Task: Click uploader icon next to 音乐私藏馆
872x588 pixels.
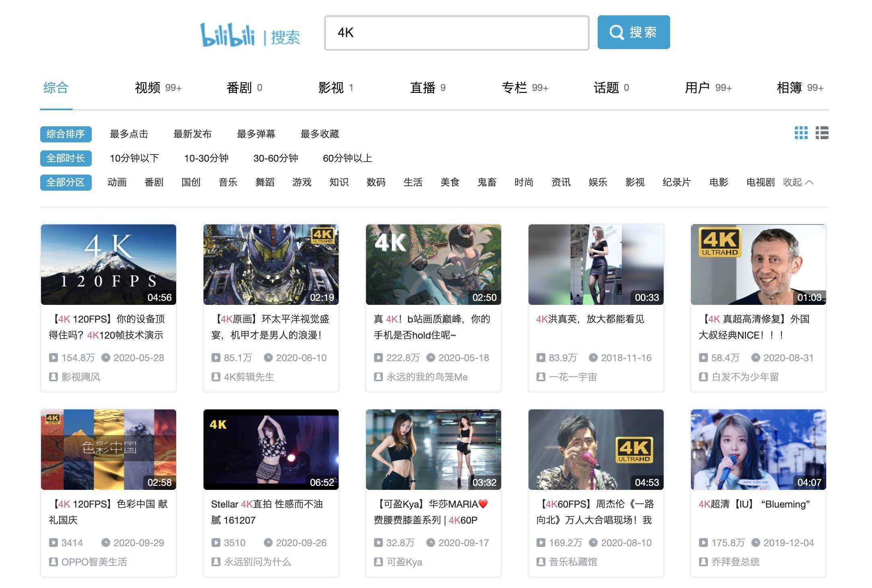Action: 541,562
